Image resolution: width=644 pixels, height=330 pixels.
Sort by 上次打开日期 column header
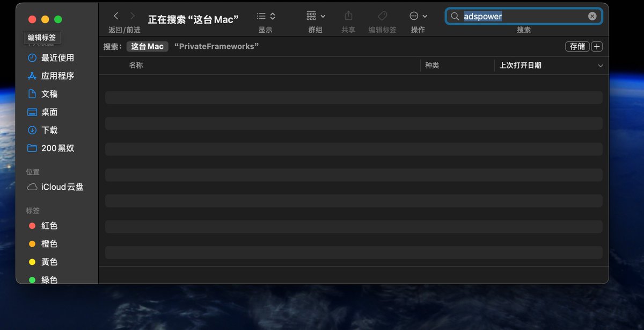tap(520, 65)
